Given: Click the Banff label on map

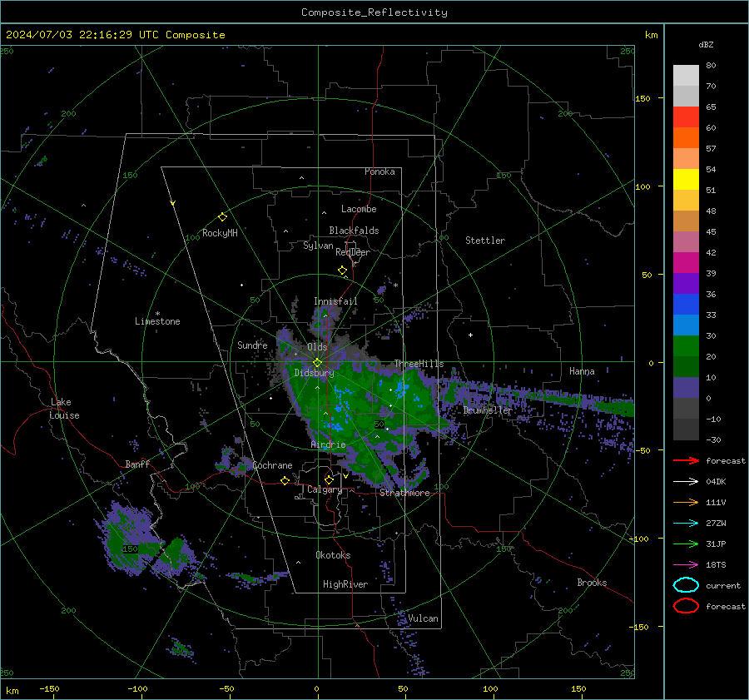Looking at the screenshot, I should click(x=137, y=464).
